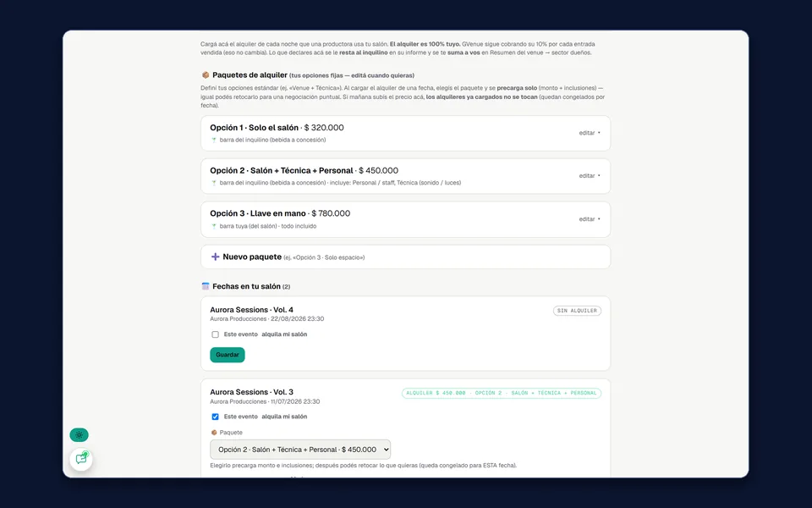Open the Paquete dropdown showing Opción 2
The image size is (812, 508).
(300, 450)
